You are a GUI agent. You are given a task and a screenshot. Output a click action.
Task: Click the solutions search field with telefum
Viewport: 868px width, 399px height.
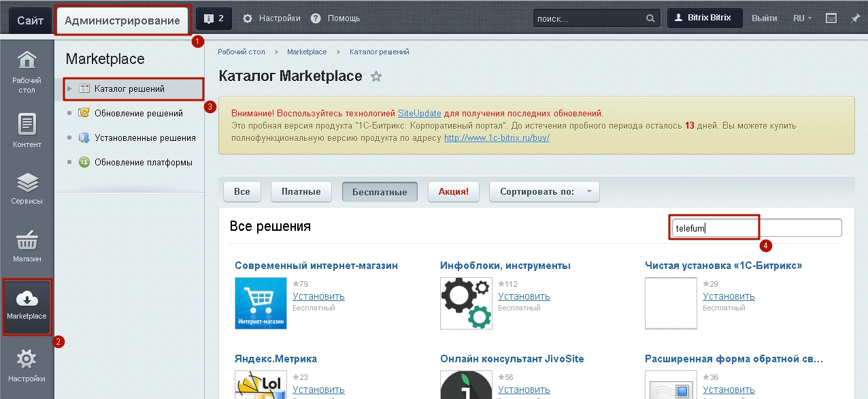click(756, 228)
